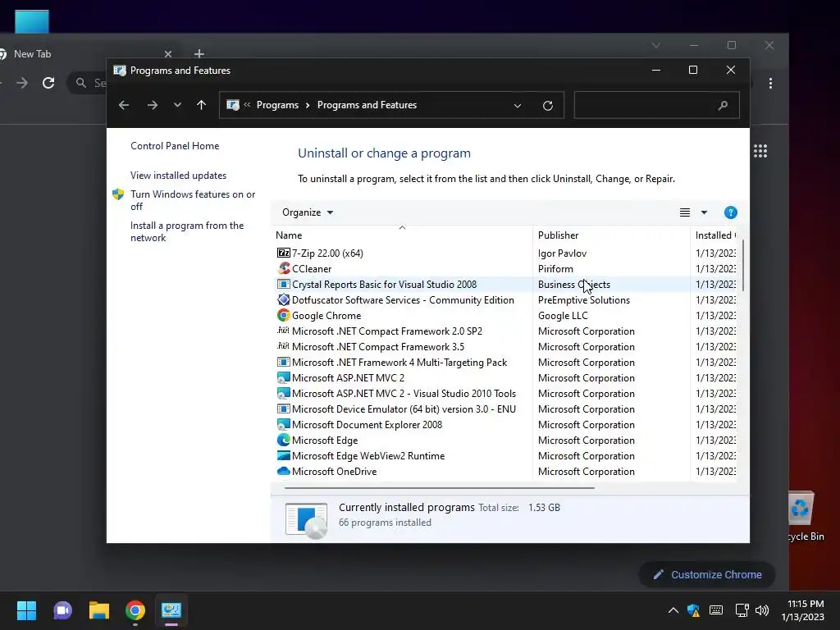Expand the address bar history dropdown

pyautogui.click(x=518, y=106)
